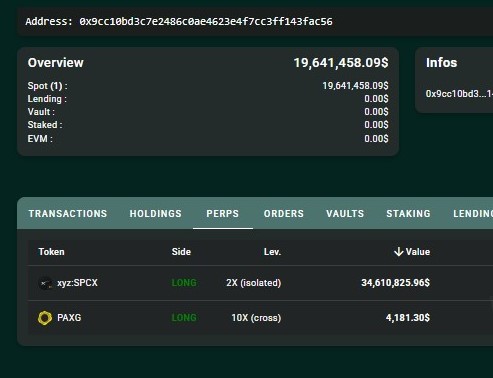This screenshot has width=493, height=378.
Task: Click the EVM 0.00$ value
Action: (376, 139)
